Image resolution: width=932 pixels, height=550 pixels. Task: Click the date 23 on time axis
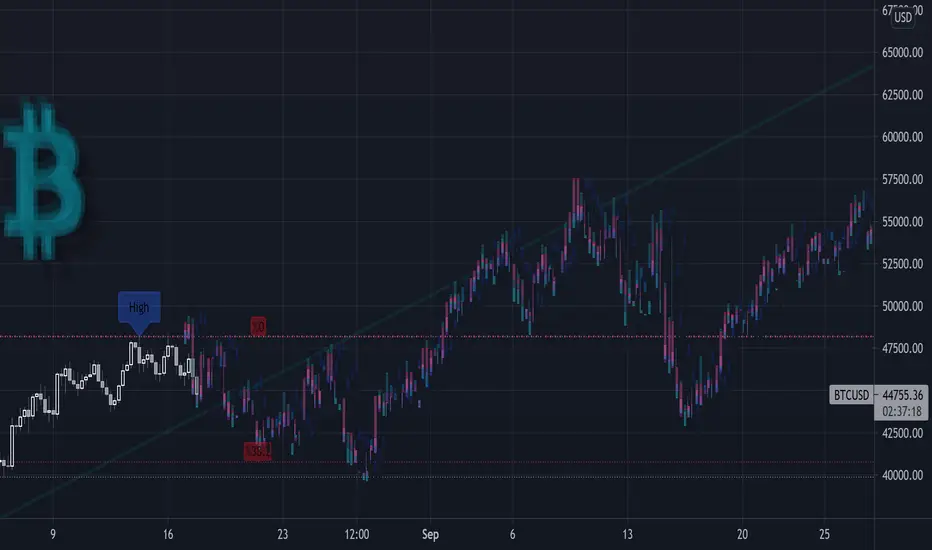[x=282, y=534]
